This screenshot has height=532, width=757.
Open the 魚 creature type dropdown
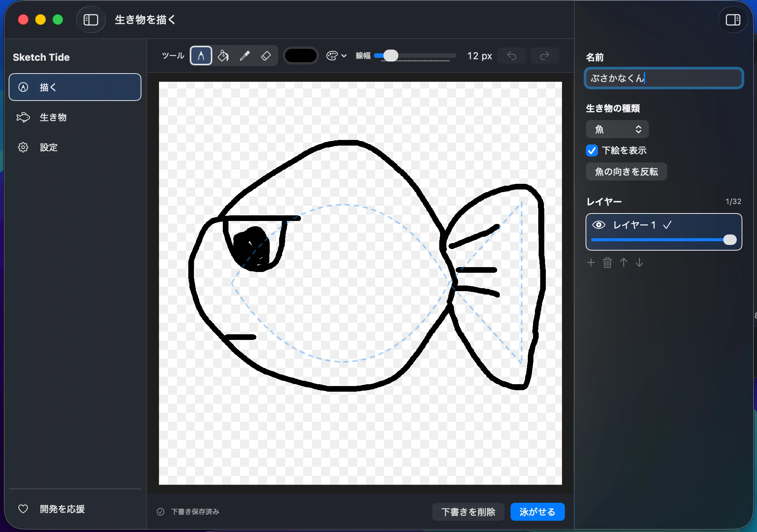coord(617,129)
